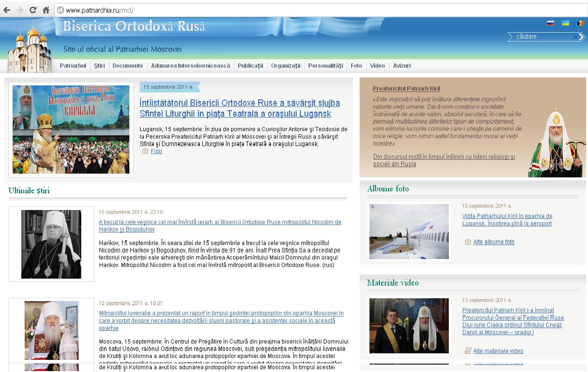Select the Foto navigation item

tap(356, 66)
